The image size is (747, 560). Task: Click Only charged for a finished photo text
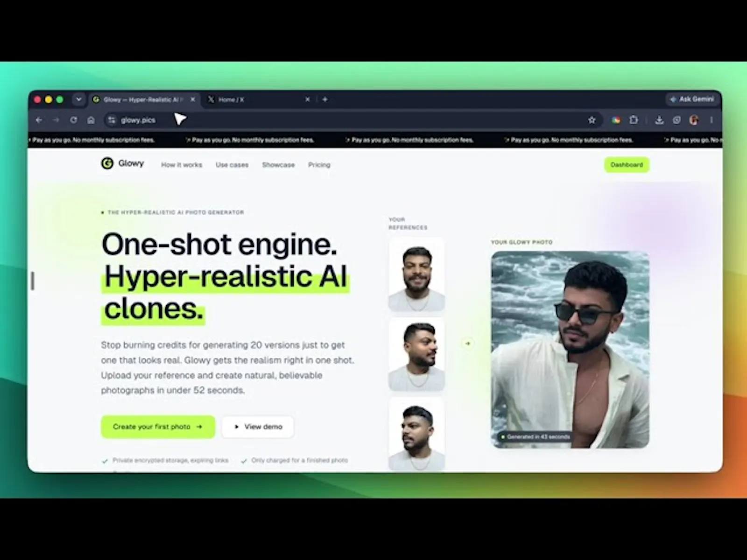[x=300, y=460]
